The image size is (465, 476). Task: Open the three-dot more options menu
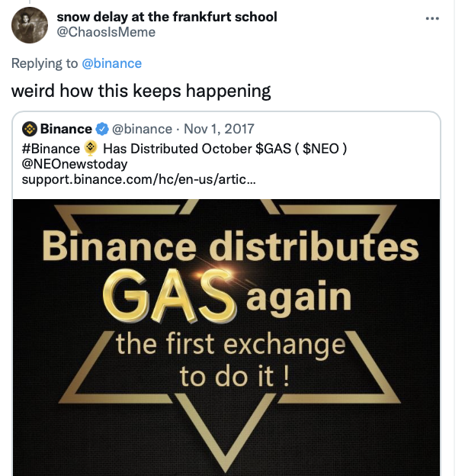coord(433,18)
